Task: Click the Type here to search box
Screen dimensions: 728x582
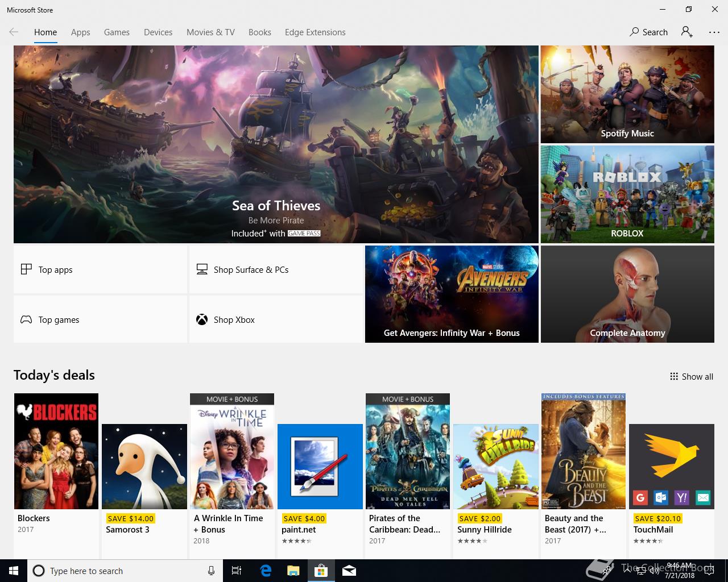Action: 124,571
